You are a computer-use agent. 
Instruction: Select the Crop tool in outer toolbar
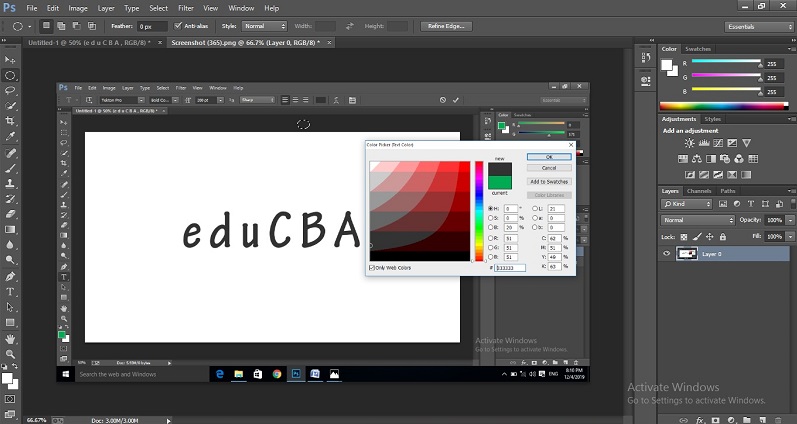pos(10,121)
